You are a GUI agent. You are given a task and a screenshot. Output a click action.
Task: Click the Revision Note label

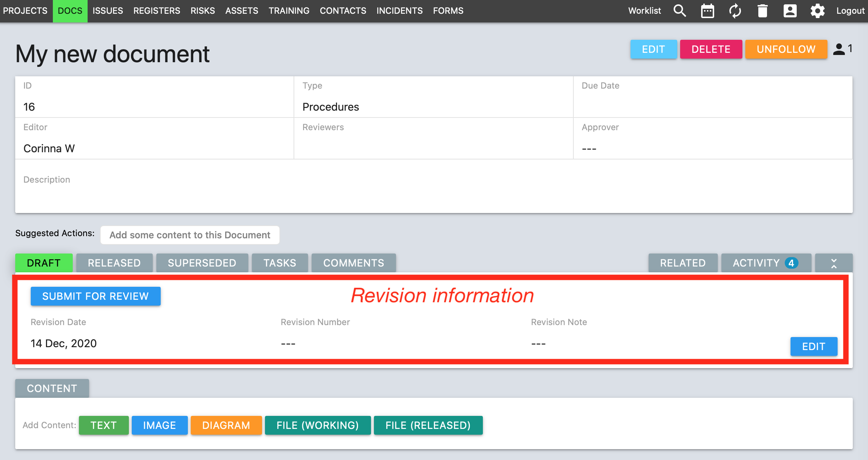point(559,322)
